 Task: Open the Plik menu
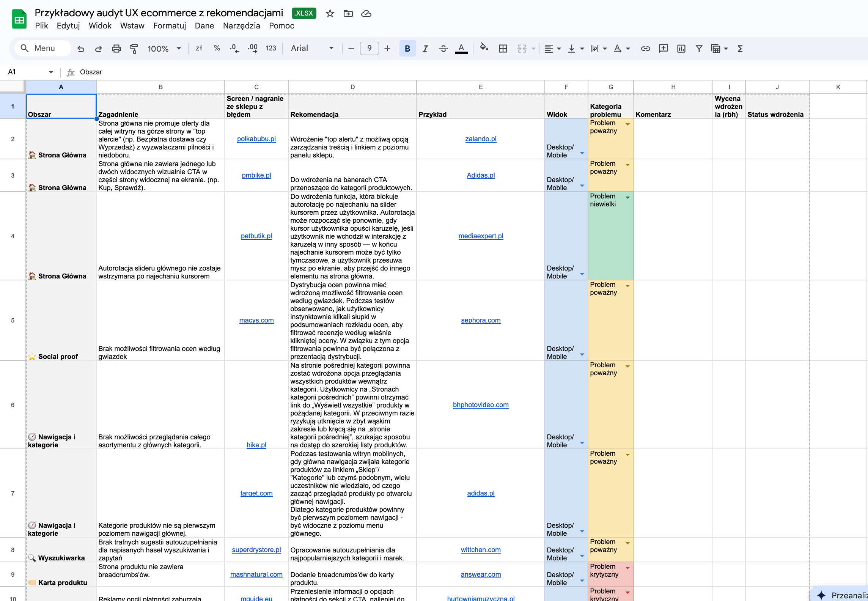[41, 26]
